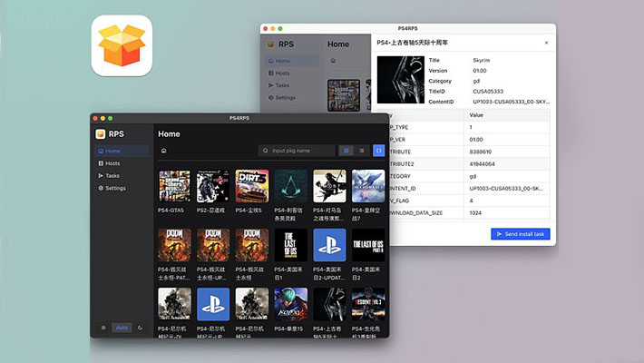
Task: Switch to grid view in the dark window
Action: (x=346, y=151)
